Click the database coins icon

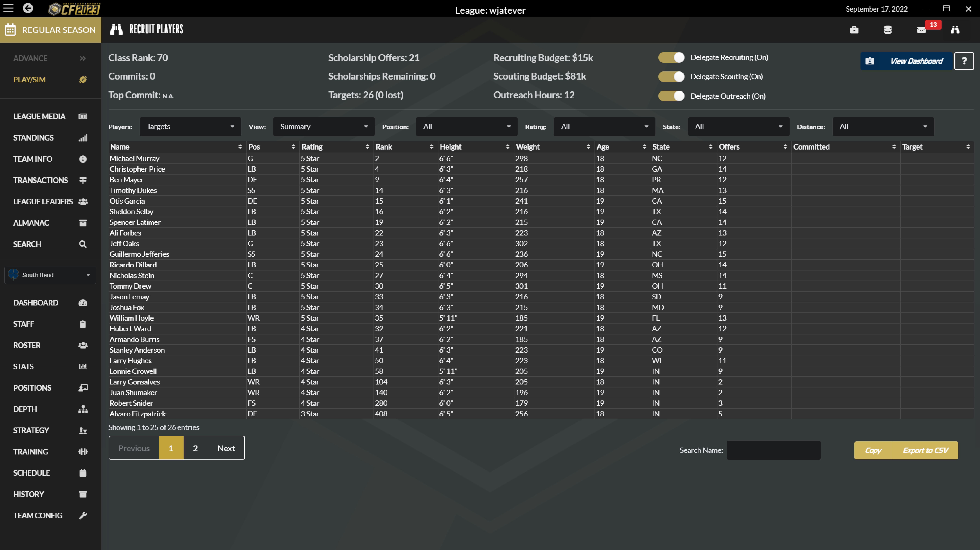coord(888,30)
